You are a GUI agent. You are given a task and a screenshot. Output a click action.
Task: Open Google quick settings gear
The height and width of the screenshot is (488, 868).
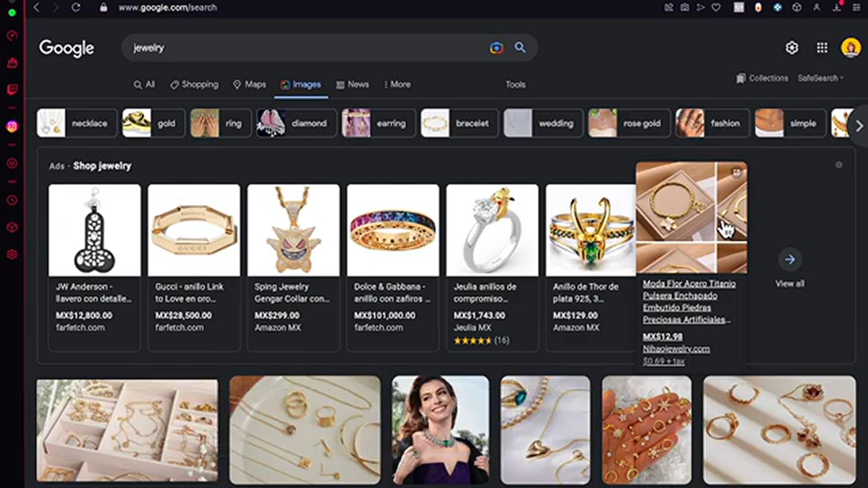792,47
